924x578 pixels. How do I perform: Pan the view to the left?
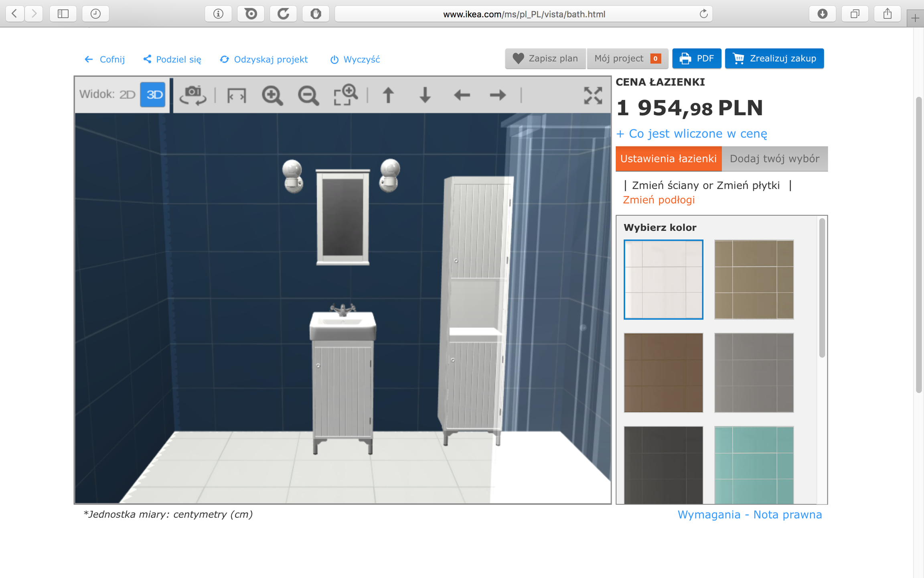(x=462, y=95)
